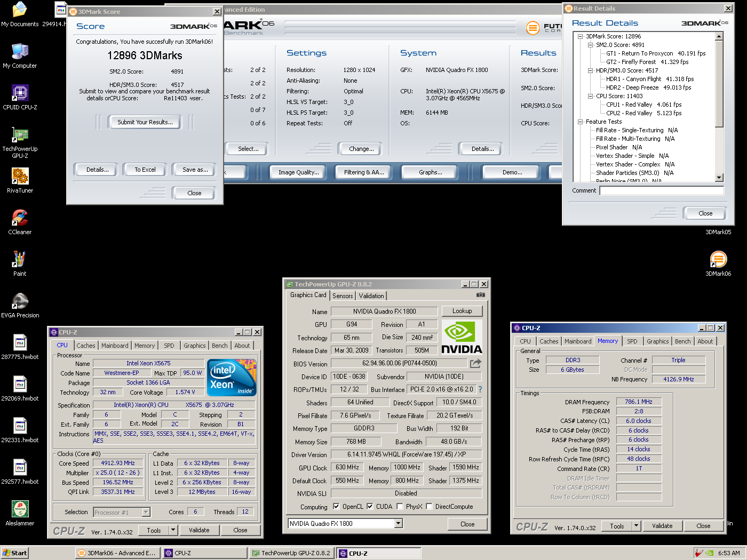Open Processor #1 selection dropdown
This screenshot has height=560, width=747.
coord(146,512)
